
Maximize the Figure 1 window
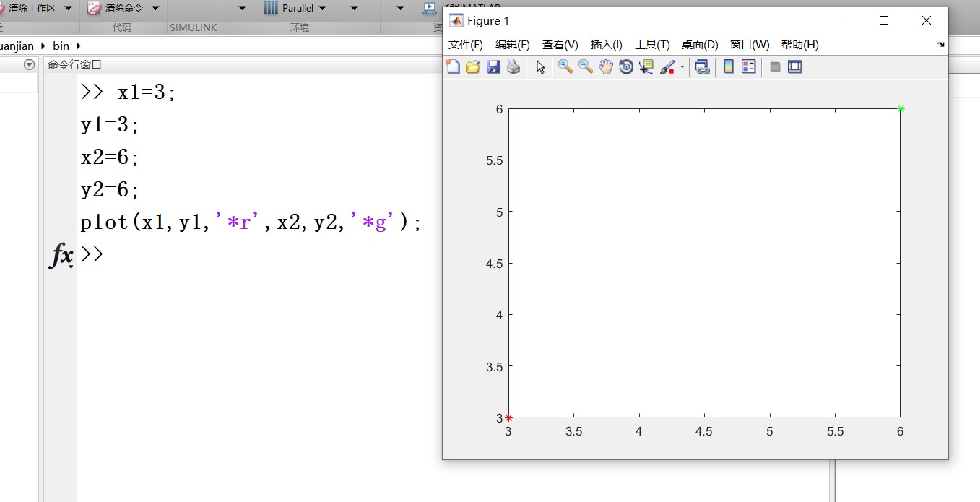tap(884, 20)
